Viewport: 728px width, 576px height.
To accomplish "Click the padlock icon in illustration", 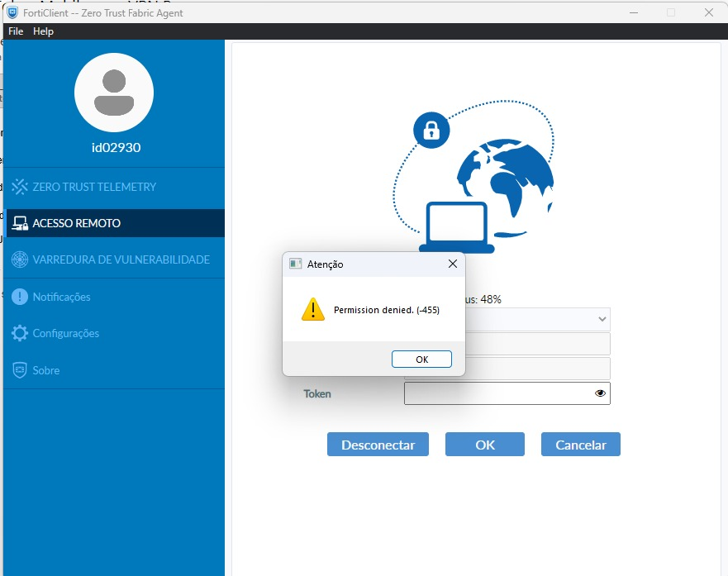I will tap(431, 130).
